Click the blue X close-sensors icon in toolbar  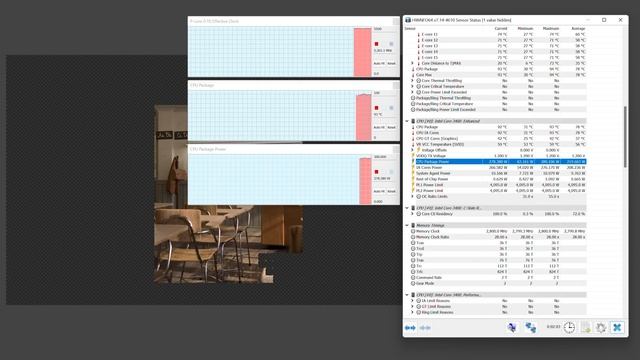617,327
